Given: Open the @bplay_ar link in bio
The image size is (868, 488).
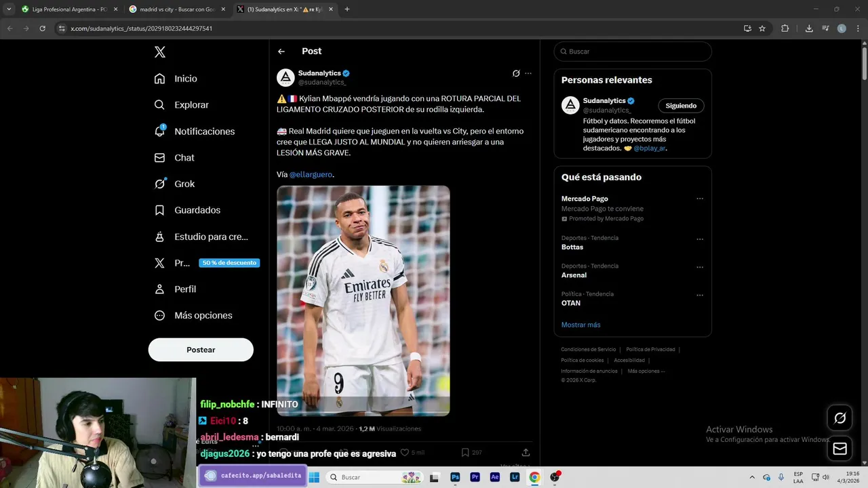Looking at the screenshot, I should (649, 148).
